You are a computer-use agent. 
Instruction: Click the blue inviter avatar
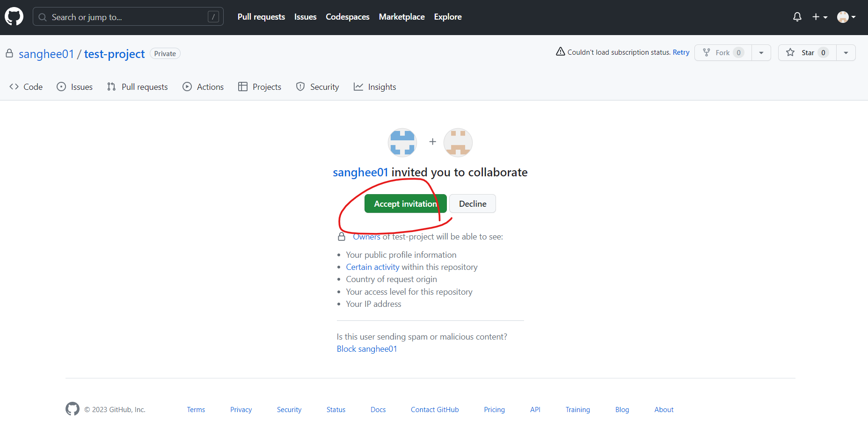(402, 142)
